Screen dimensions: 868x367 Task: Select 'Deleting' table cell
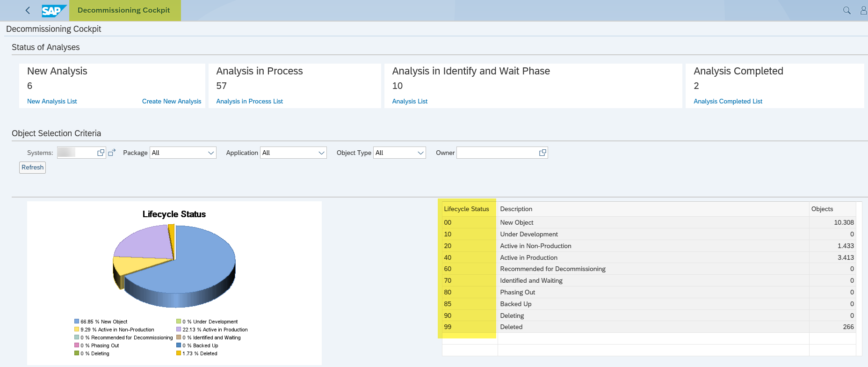point(653,316)
